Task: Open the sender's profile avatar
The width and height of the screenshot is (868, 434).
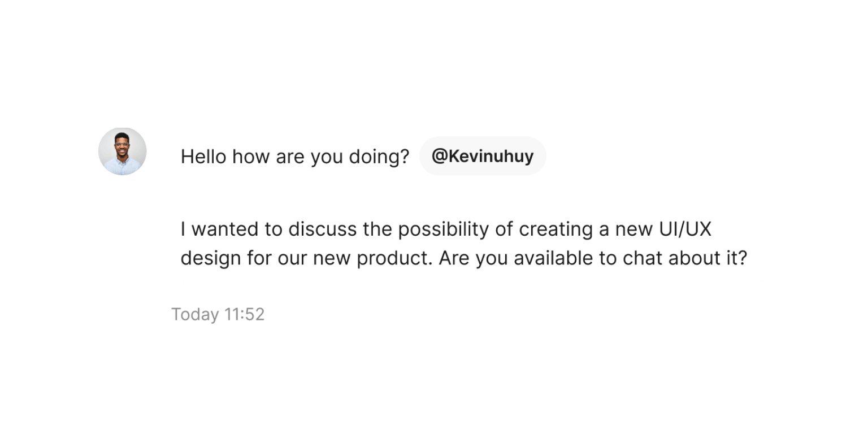Action: point(123,151)
